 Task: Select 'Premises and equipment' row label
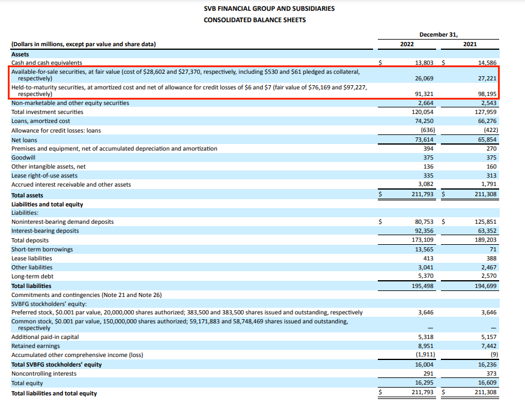114,148
